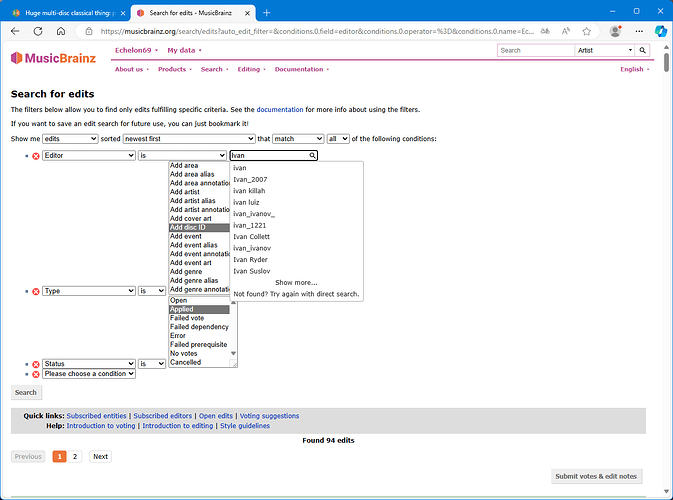Open the Subscribed entities quick link
Image resolution: width=673 pixels, height=500 pixels.
97,416
